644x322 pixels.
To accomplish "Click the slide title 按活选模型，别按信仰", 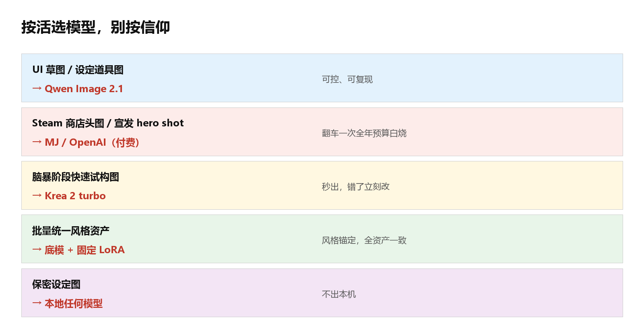I will point(95,27).
